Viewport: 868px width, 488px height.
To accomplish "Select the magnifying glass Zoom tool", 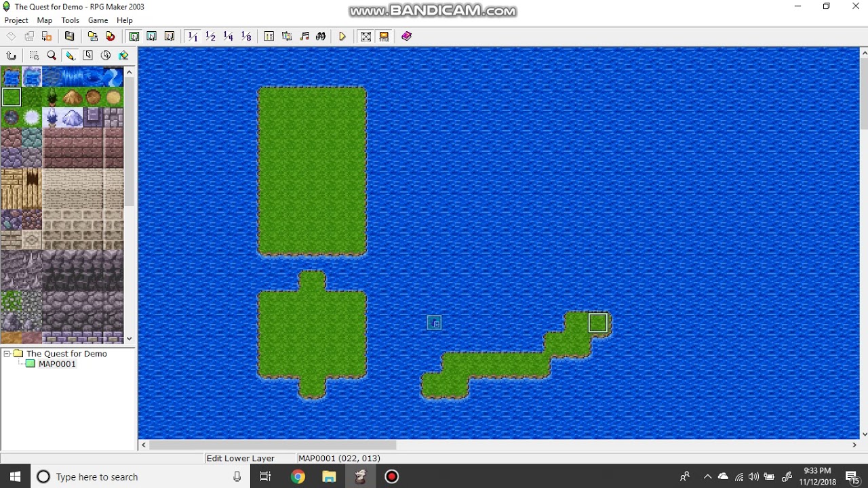I will 52,56.
